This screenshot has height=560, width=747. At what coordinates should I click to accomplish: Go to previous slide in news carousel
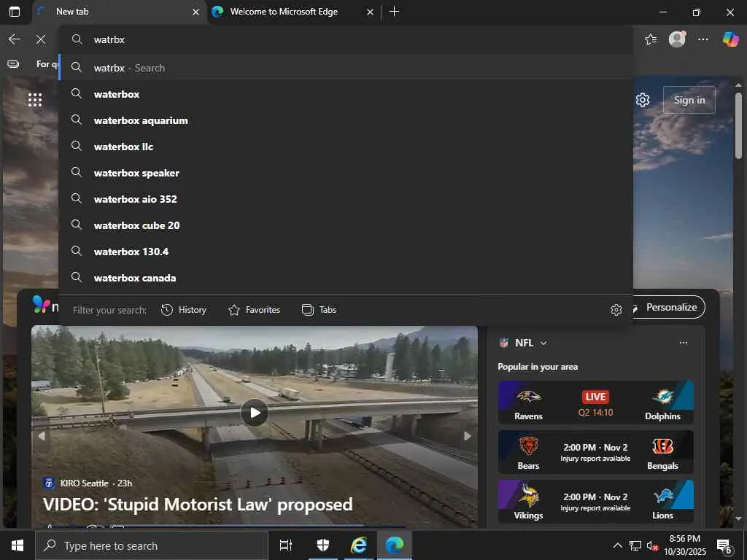tap(42, 436)
